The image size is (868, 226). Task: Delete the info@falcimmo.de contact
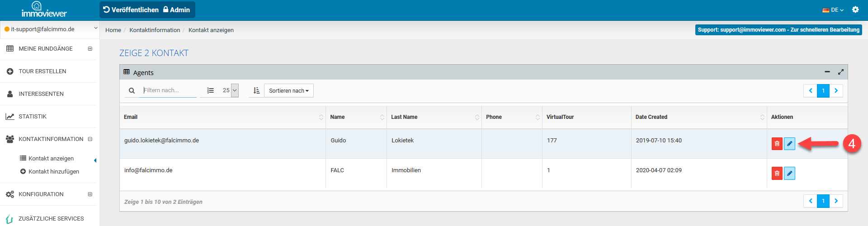tap(777, 174)
